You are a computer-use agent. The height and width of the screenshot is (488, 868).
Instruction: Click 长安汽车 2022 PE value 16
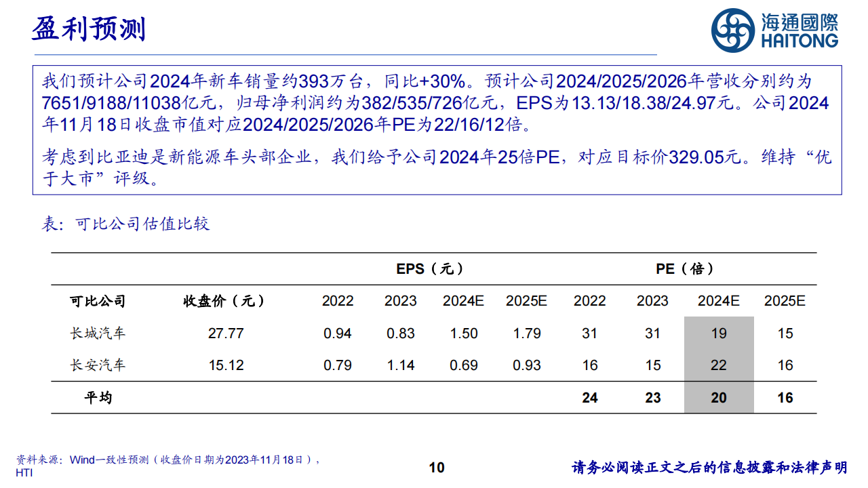[x=590, y=365]
